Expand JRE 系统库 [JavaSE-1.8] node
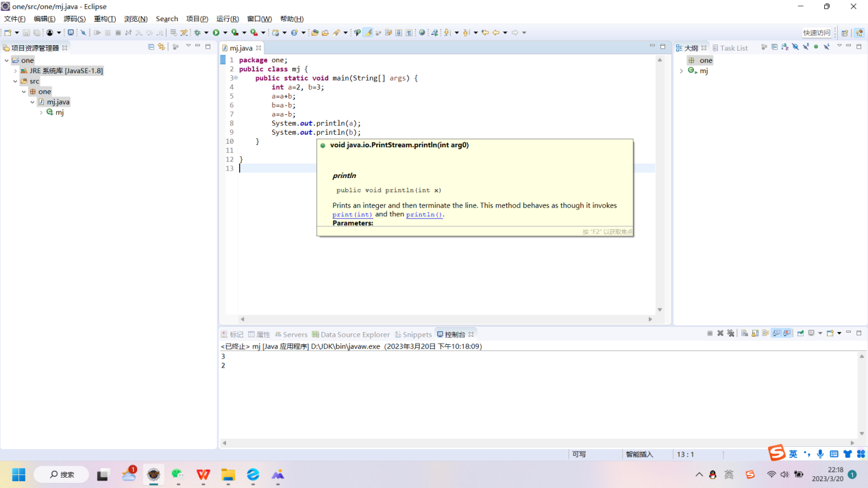This screenshot has width=868, height=488. pyautogui.click(x=16, y=70)
